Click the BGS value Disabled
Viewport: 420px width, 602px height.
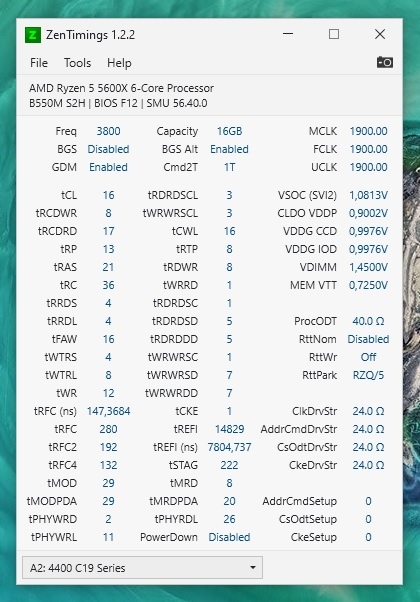108,149
